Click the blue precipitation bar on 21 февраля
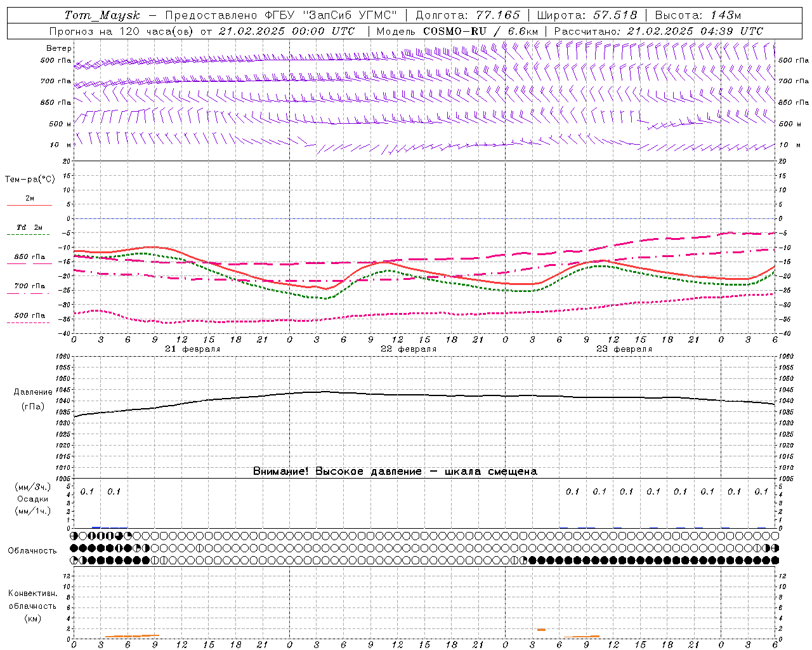This screenshot has height=650, width=812. [x=96, y=527]
